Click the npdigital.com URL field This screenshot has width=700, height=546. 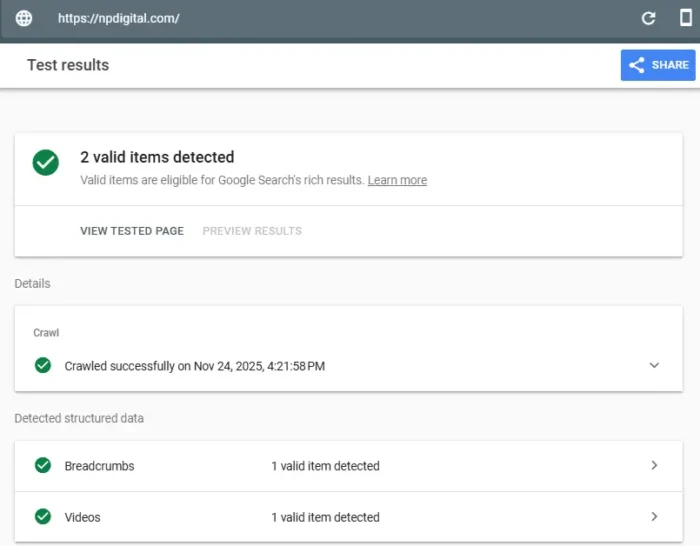(x=300, y=18)
